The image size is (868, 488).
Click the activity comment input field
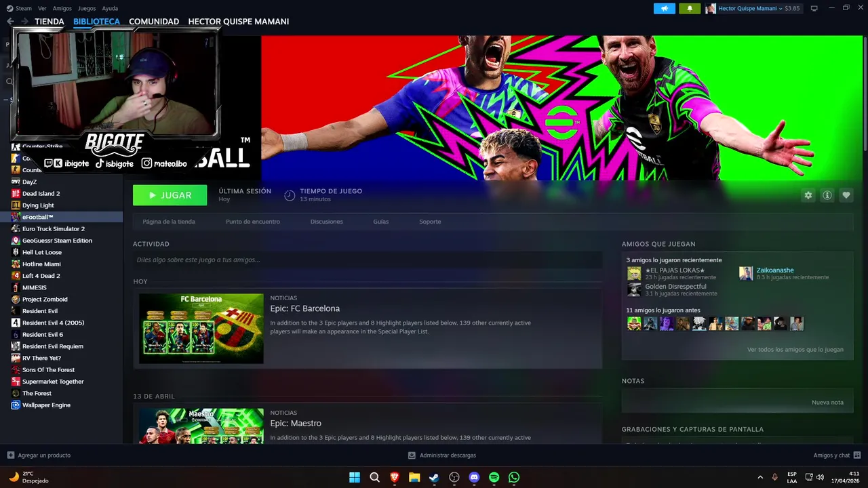point(368,260)
